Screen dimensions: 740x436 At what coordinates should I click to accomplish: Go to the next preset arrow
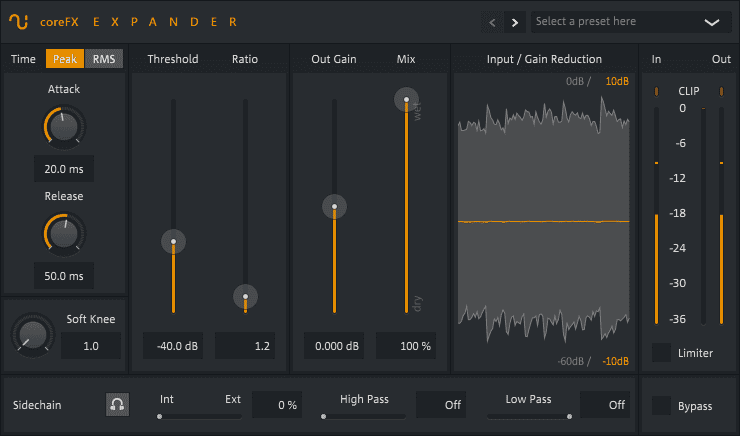tap(515, 21)
